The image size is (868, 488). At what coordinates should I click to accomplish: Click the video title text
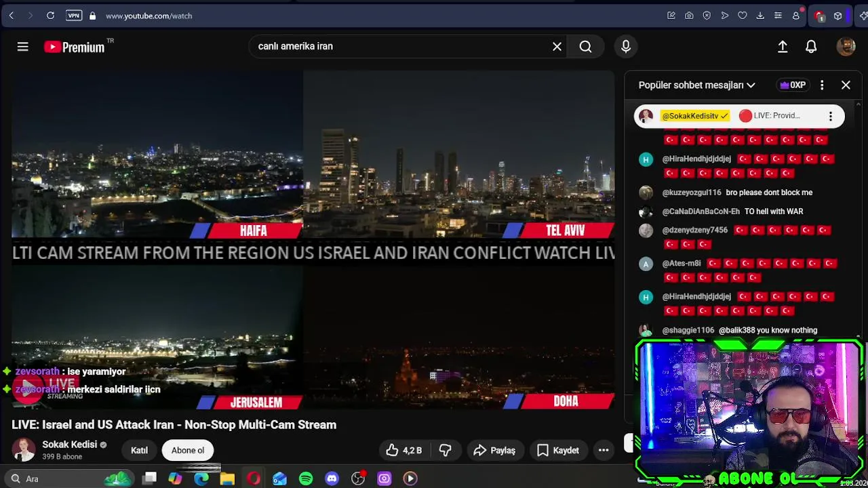click(x=174, y=425)
